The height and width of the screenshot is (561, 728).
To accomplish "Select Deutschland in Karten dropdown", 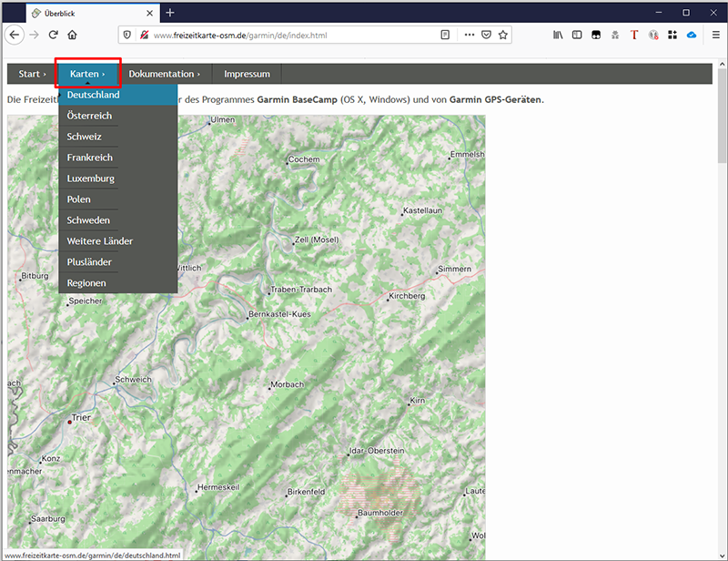I will tap(118, 95).
